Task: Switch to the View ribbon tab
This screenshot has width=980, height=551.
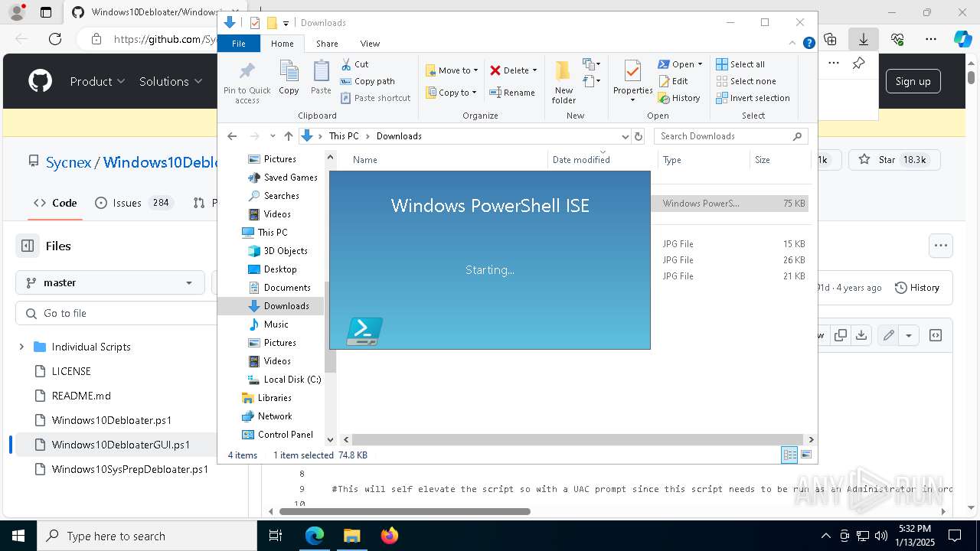Action: click(x=370, y=44)
